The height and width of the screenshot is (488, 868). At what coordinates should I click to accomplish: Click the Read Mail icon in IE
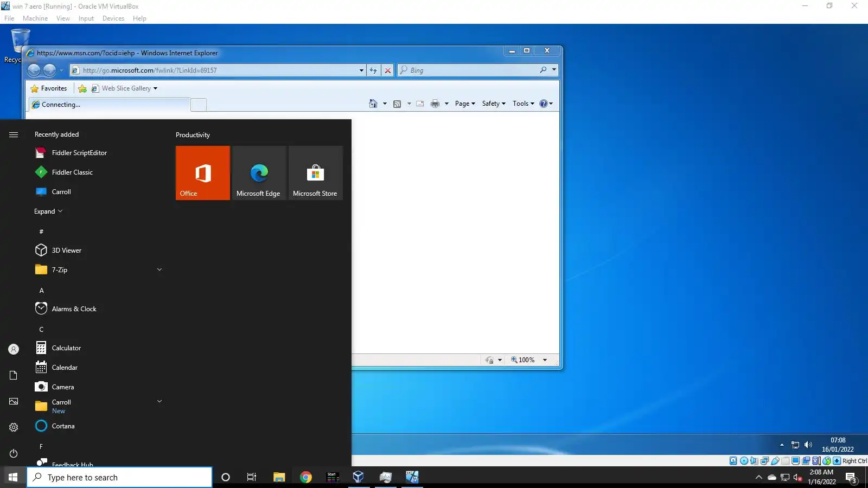point(420,104)
